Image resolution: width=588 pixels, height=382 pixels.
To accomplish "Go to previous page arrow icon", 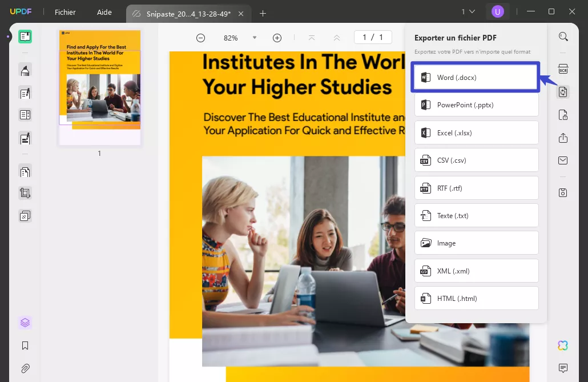I will 337,38.
